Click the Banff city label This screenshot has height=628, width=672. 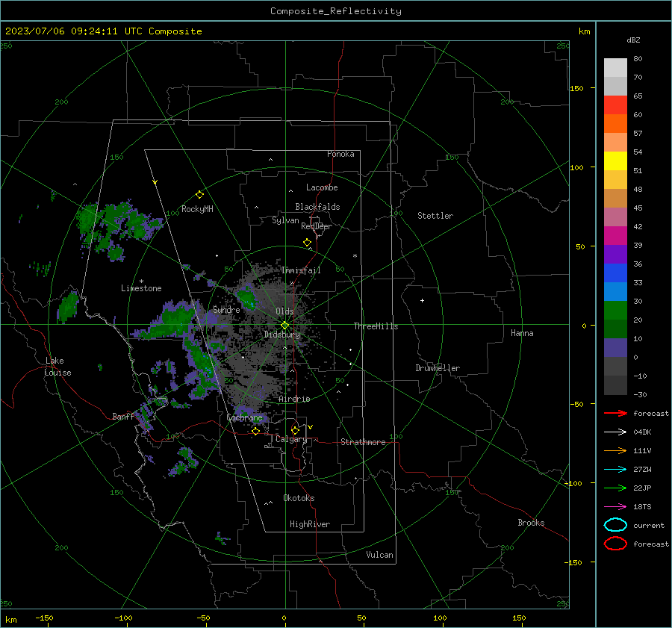click(123, 416)
